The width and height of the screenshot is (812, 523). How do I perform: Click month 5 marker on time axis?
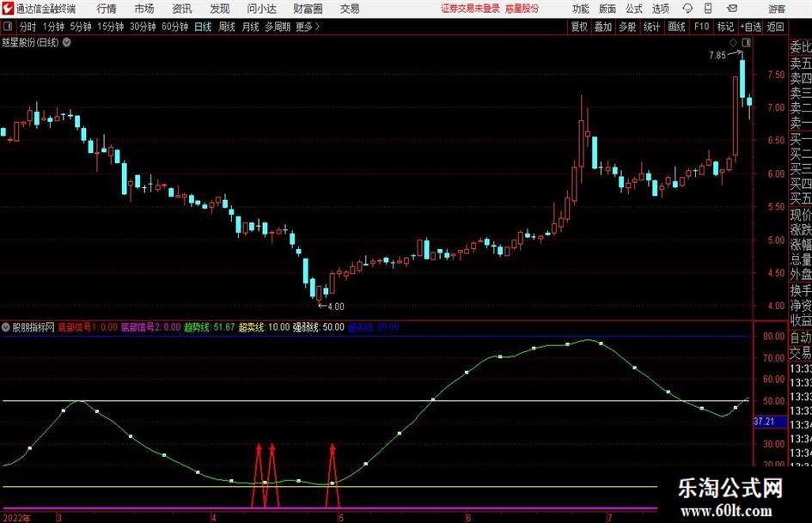(x=341, y=518)
